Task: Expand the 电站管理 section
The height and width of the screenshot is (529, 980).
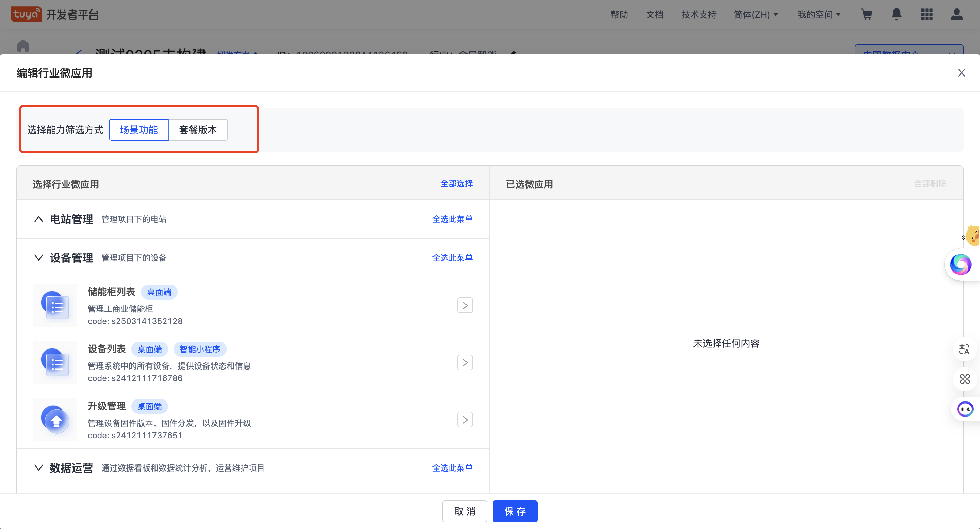Action: click(38, 219)
